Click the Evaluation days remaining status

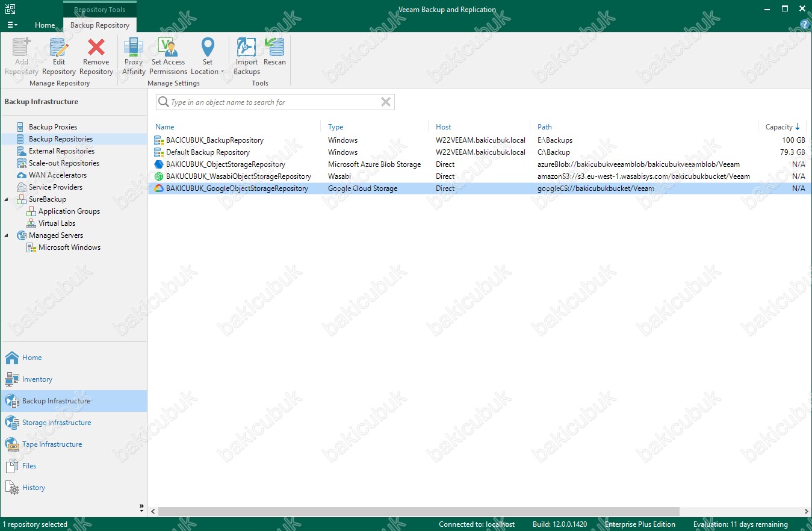click(x=740, y=524)
